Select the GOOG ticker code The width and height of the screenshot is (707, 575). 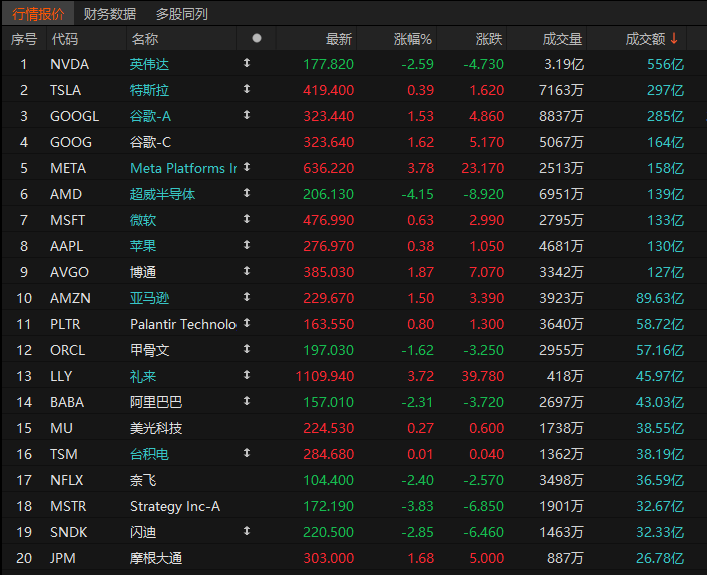pyautogui.click(x=71, y=142)
